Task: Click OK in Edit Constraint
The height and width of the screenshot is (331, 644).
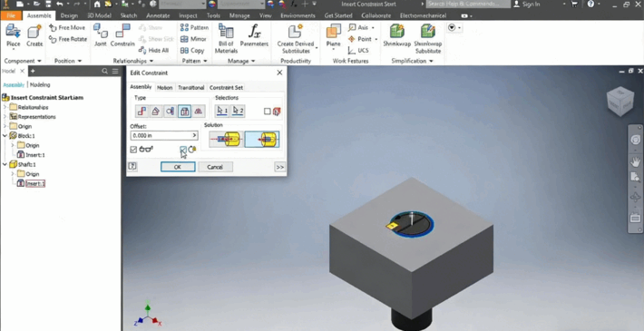Action: click(x=178, y=167)
